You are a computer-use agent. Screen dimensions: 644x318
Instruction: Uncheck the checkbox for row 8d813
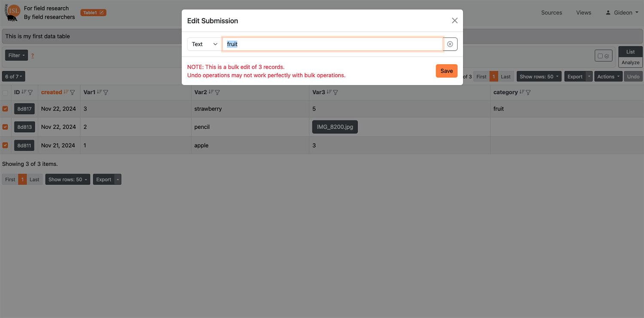(x=5, y=127)
